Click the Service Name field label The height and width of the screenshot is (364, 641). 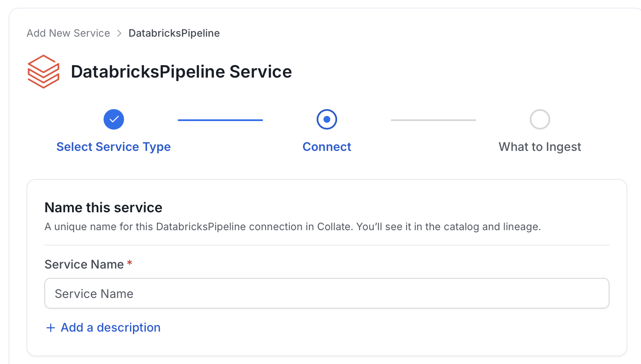pyautogui.click(x=84, y=264)
